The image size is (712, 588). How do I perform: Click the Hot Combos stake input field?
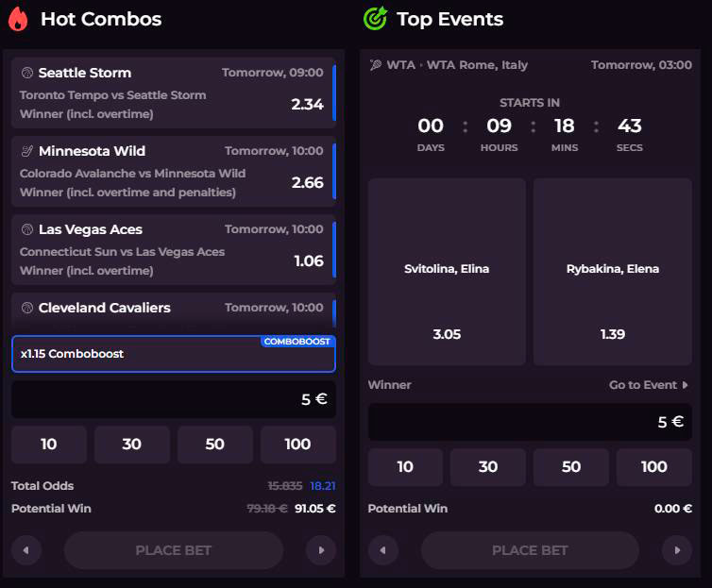tap(174, 399)
